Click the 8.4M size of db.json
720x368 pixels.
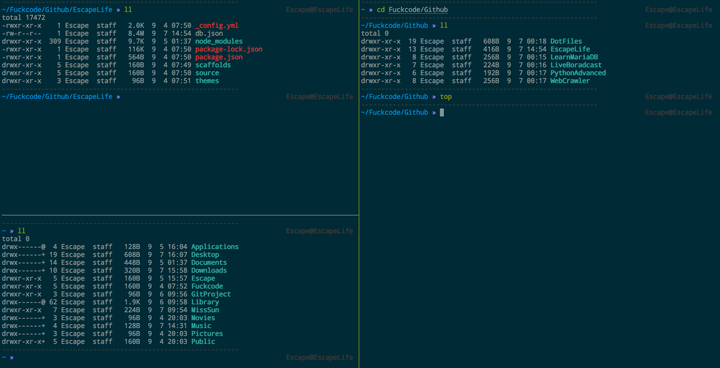(x=137, y=34)
